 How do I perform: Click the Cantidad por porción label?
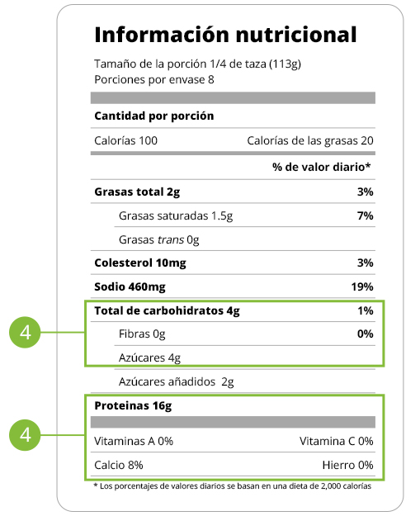coord(154,116)
